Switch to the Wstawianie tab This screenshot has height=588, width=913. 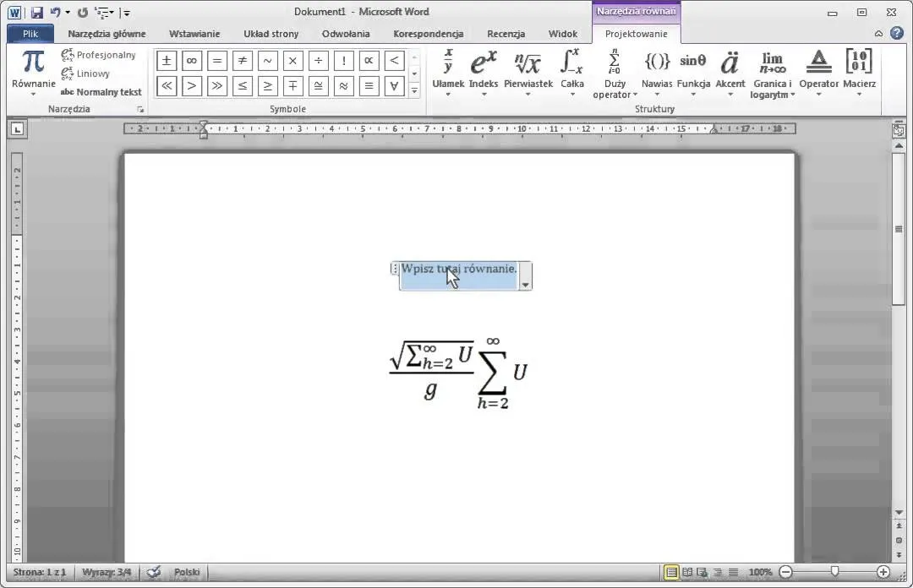[x=194, y=34]
